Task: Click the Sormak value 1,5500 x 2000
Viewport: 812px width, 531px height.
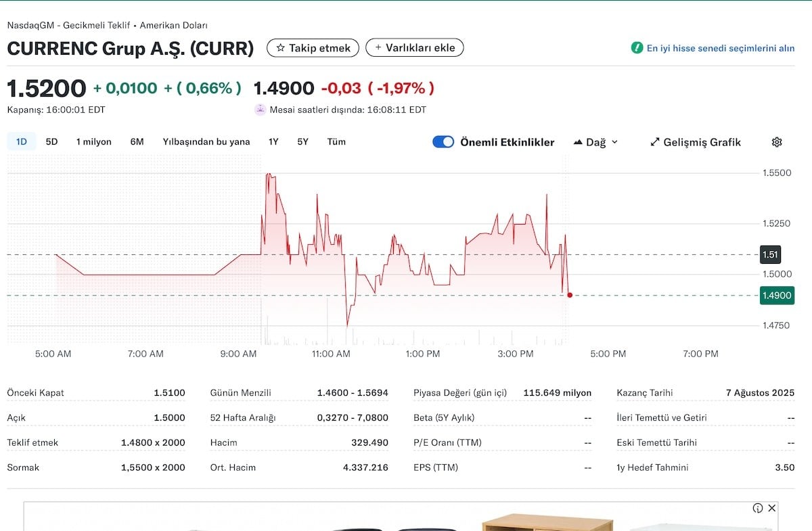Action: [153, 467]
